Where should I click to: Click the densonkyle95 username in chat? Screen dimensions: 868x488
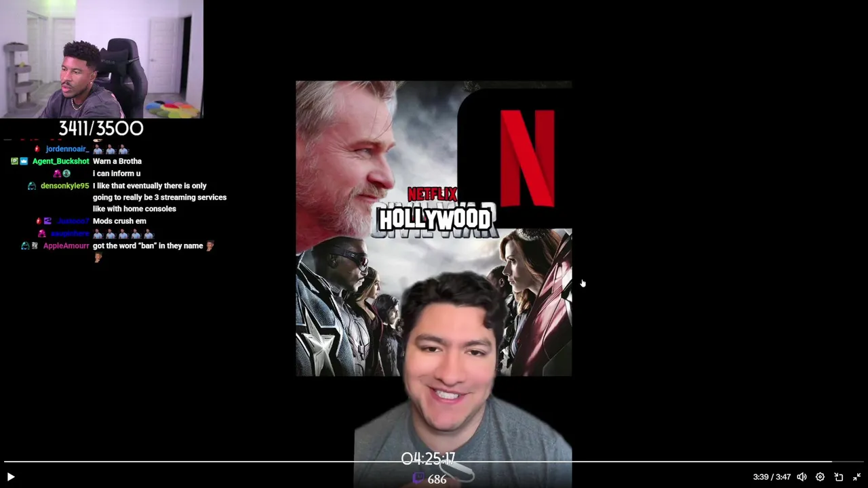[64, 186]
